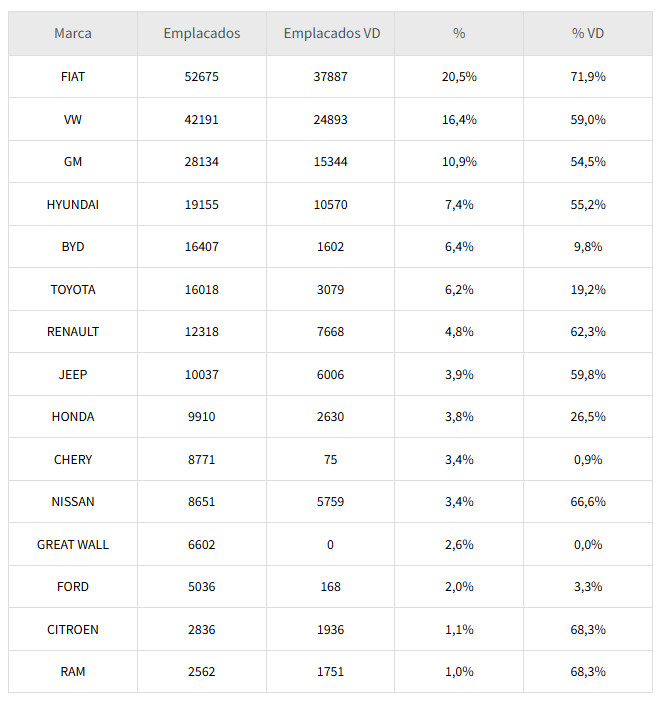The image size is (666, 705).
Task: Click the RENAULT brand cell
Action: (73, 332)
